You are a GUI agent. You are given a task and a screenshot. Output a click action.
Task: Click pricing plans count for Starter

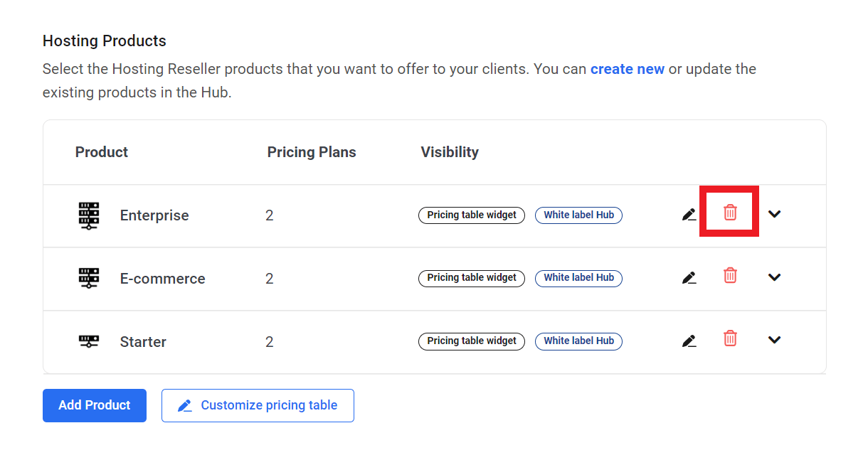click(270, 342)
